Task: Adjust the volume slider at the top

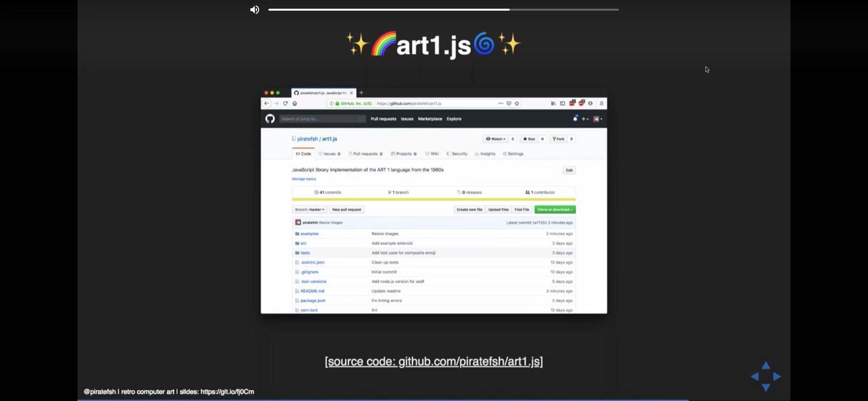Action: pos(443,9)
